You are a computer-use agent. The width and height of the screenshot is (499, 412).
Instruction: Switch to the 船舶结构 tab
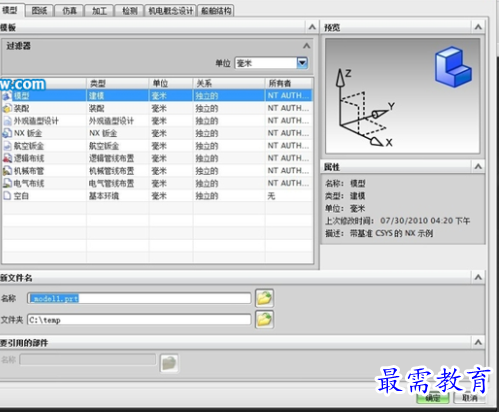pyautogui.click(x=216, y=11)
